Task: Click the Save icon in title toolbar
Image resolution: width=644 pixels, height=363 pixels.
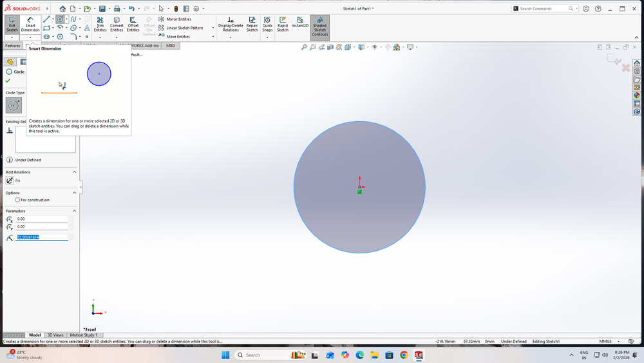Action: (102, 8)
